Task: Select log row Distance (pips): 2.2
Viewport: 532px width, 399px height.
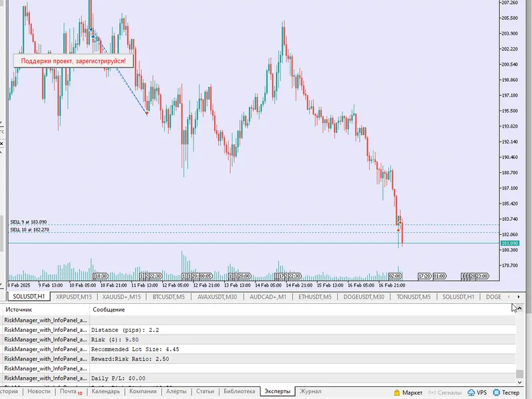Action: (259, 330)
